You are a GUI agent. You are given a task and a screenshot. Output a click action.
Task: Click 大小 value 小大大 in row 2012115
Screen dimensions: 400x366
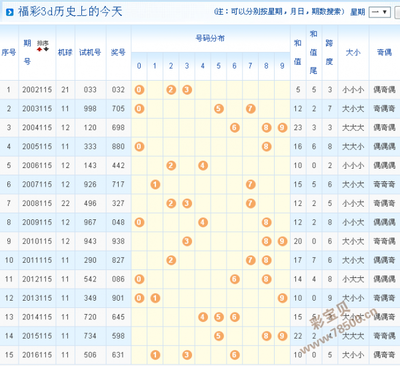click(x=353, y=279)
